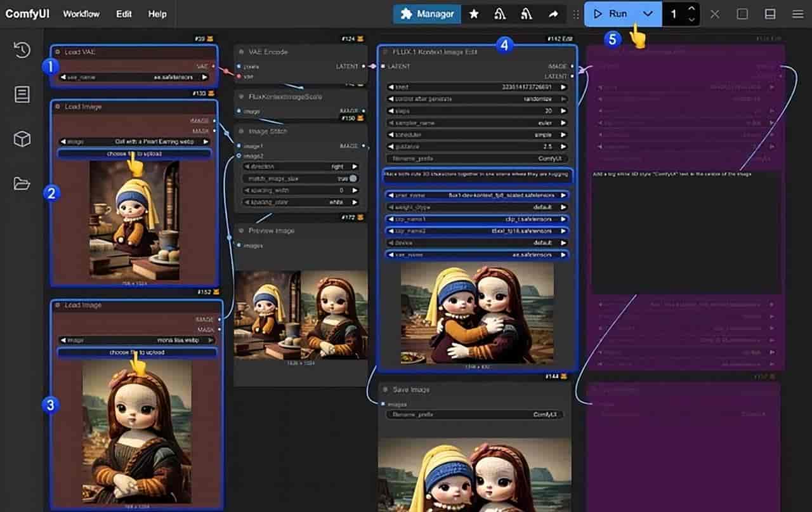Increase guidance value with the right arrow
This screenshot has width=812, height=512.
(563, 147)
